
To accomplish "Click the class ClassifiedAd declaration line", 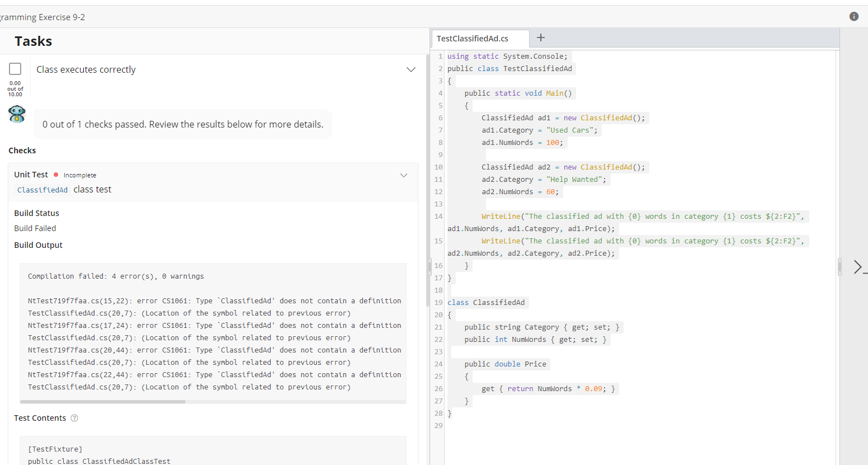I will [486, 303].
